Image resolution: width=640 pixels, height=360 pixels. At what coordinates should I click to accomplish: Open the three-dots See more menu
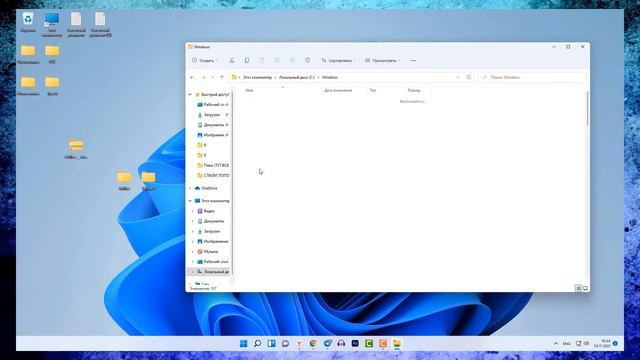(413, 60)
